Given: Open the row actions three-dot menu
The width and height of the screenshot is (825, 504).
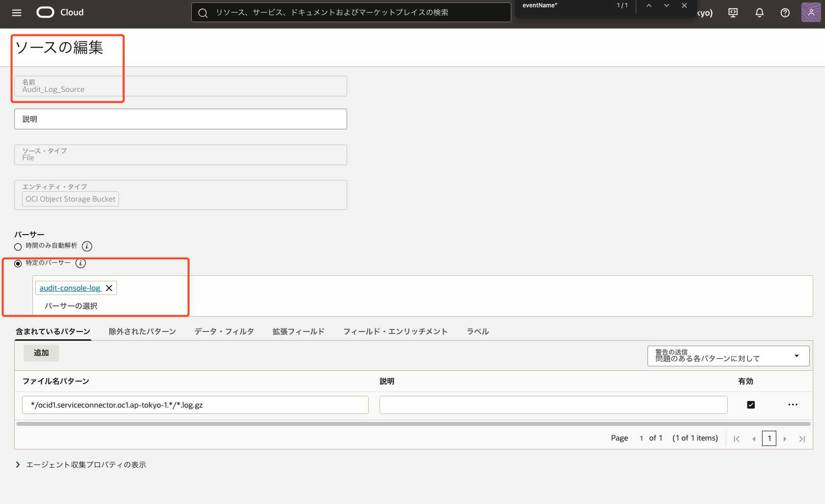Looking at the screenshot, I should click(793, 405).
